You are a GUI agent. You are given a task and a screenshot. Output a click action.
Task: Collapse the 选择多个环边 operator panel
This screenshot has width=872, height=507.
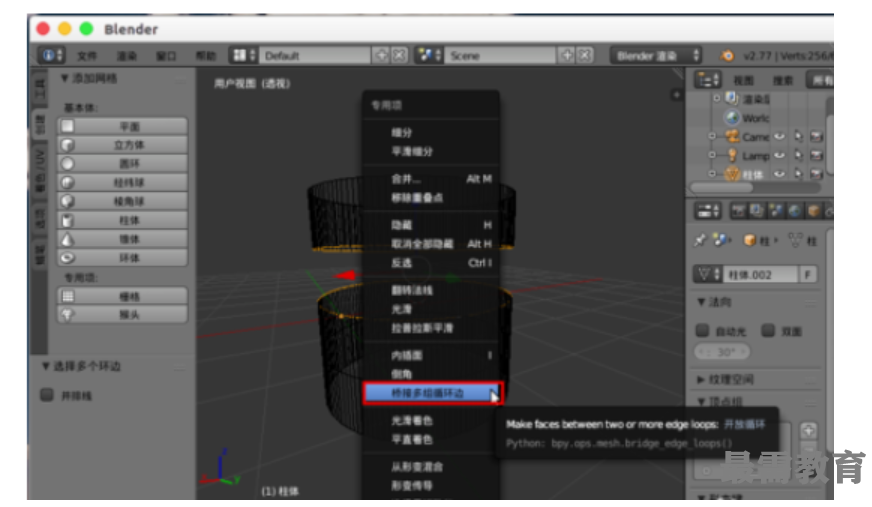(46, 366)
